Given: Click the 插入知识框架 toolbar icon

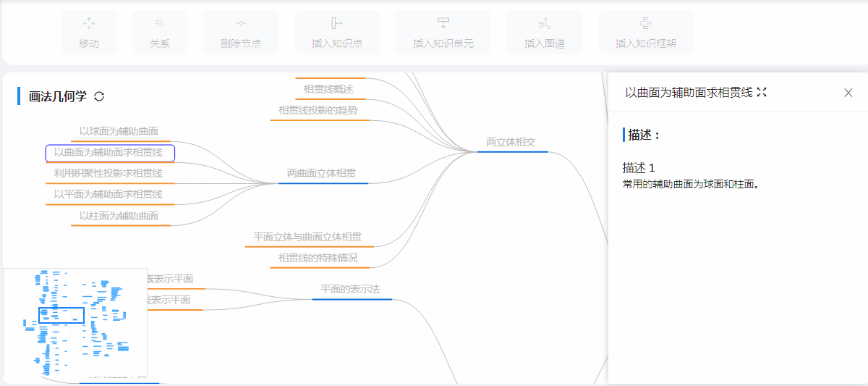Looking at the screenshot, I should coord(645,24).
